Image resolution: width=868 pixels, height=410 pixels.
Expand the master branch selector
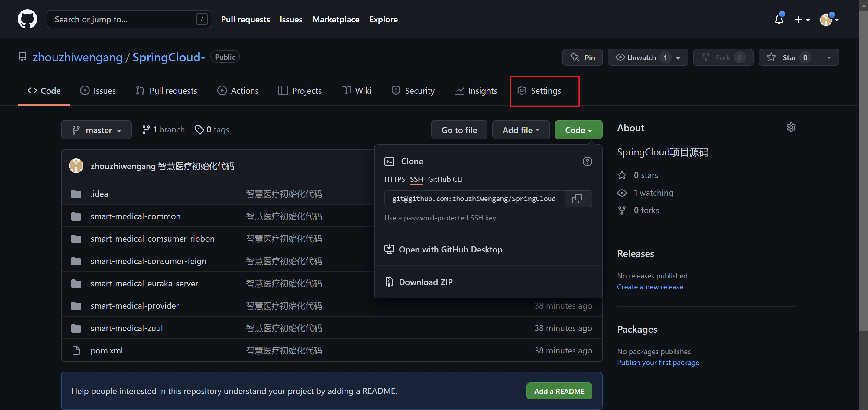tap(96, 130)
